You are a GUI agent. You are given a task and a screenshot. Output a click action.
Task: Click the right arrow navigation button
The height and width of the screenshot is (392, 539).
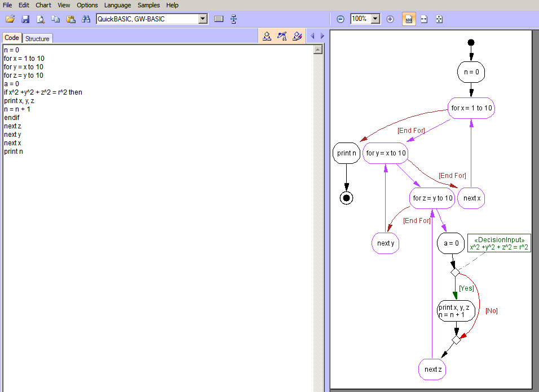322,36
